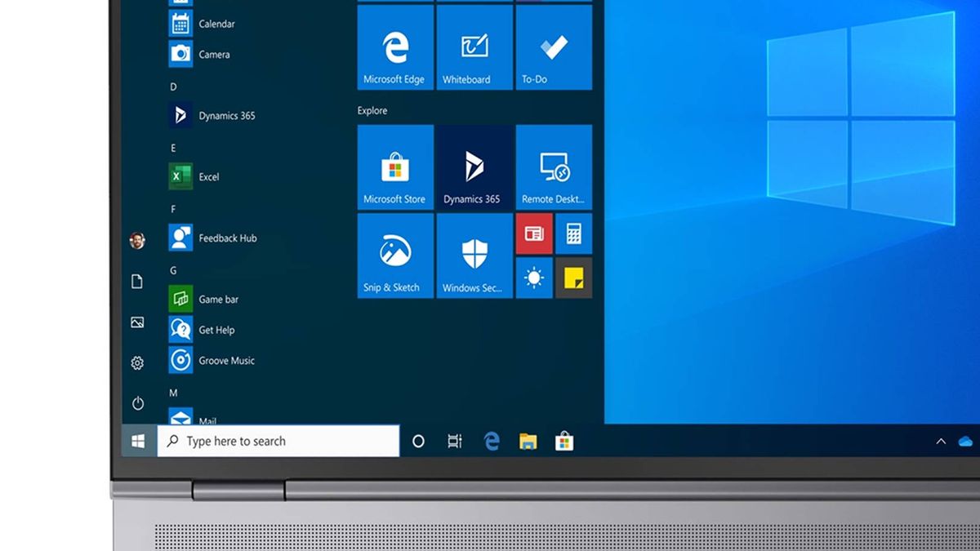Open the red News small tile

click(534, 234)
